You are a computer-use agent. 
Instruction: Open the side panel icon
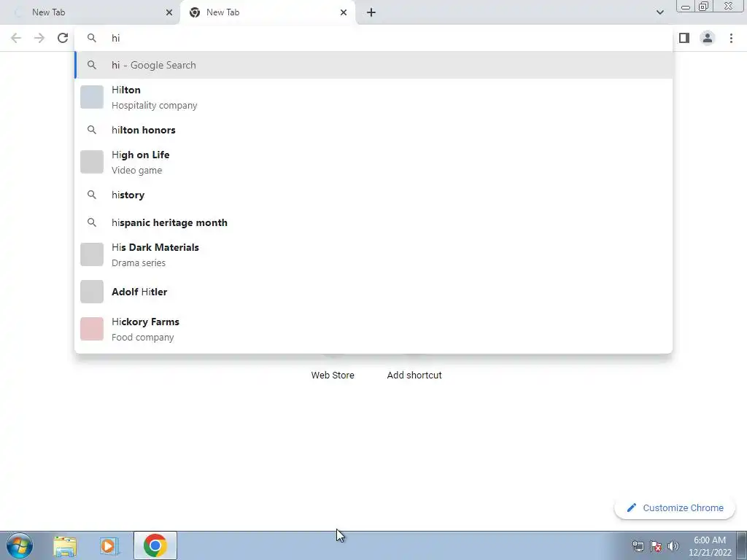pos(684,38)
